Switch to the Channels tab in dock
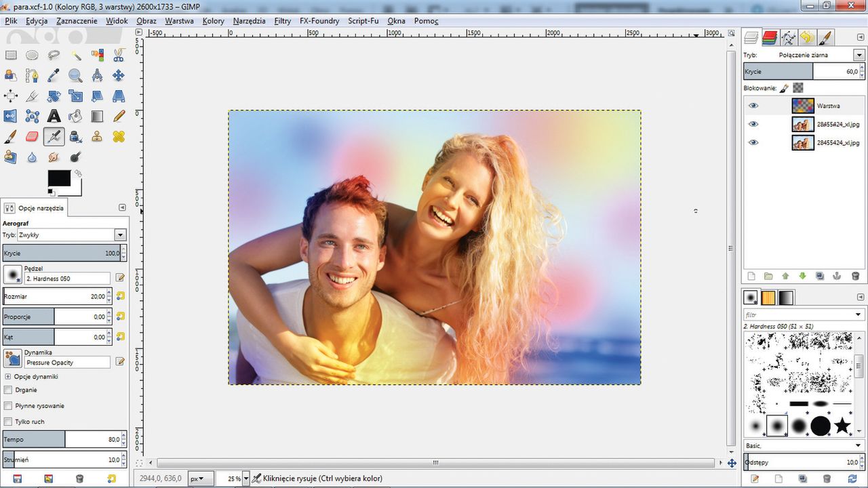Screen dimensions: 868x488 pyautogui.click(x=770, y=37)
